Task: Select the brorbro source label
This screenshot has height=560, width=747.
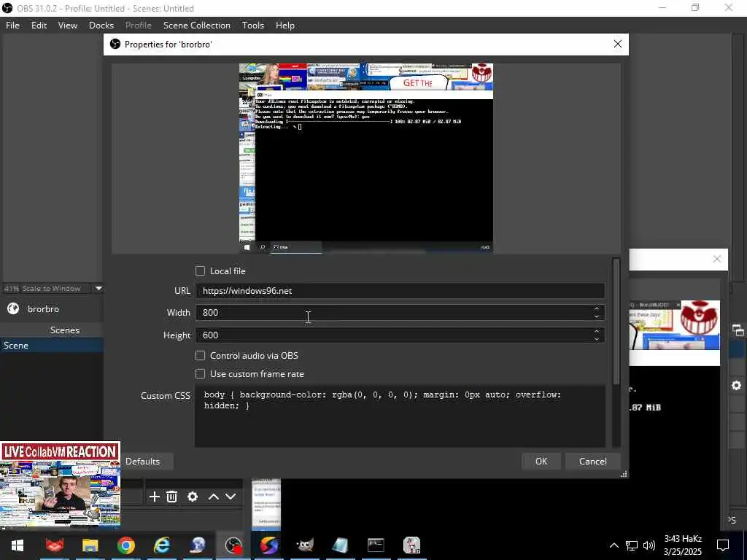Action: pyautogui.click(x=43, y=309)
